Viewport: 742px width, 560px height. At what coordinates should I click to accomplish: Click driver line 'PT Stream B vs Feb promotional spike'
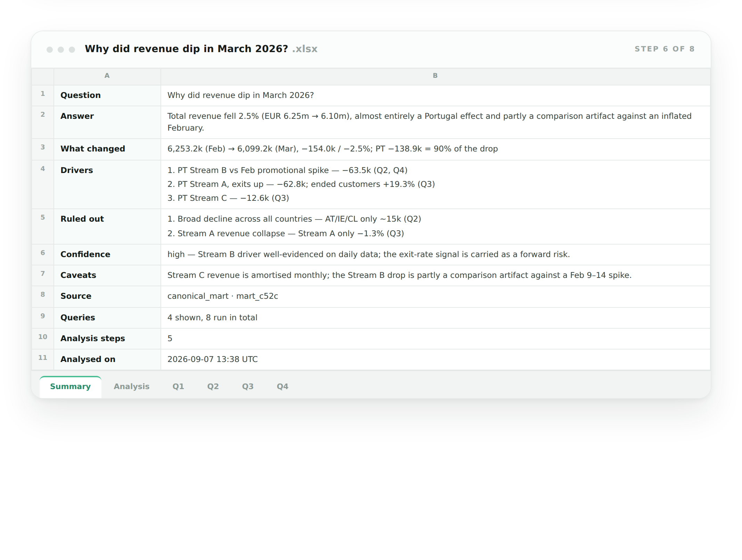(x=287, y=171)
